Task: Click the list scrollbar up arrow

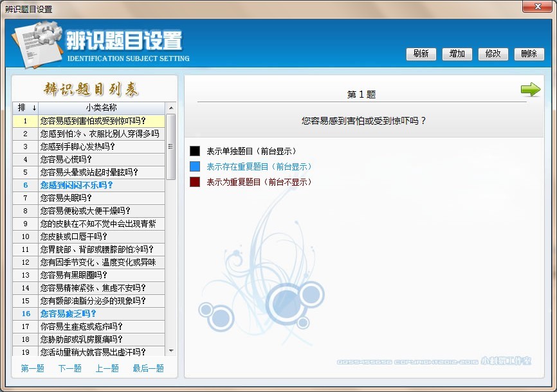Action: [171, 108]
